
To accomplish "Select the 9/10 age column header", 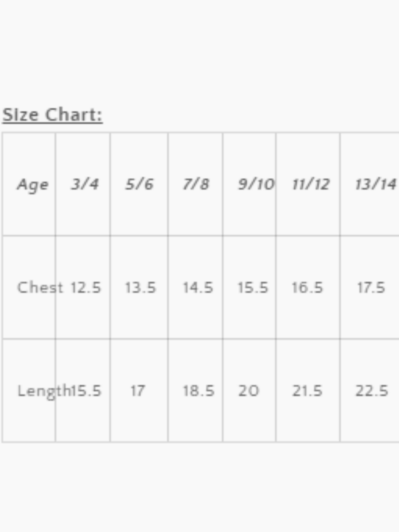I will pyautogui.click(x=256, y=184).
